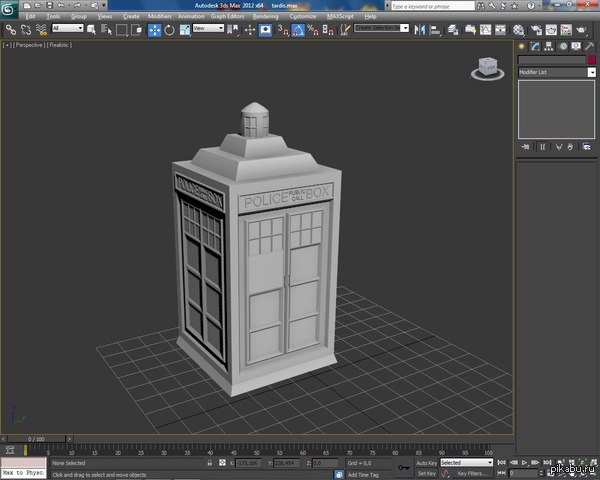The width and height of the screenshot is (600, 480).
Task: Click Add Time Tag
Action: (x=364, y=475)
